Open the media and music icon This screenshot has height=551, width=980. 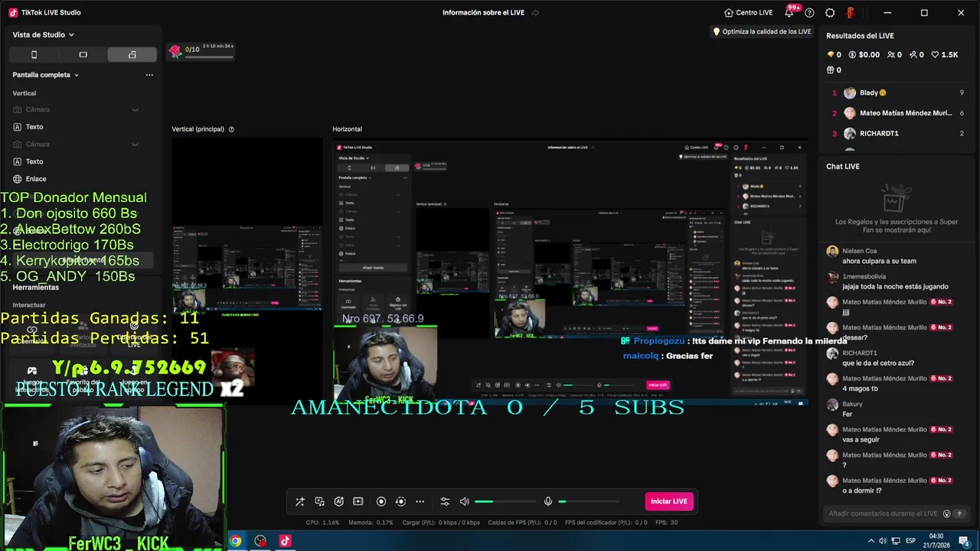319,501
